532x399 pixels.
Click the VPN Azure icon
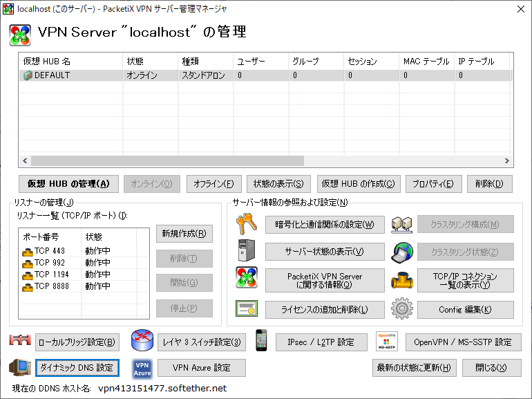pos(142,369)
